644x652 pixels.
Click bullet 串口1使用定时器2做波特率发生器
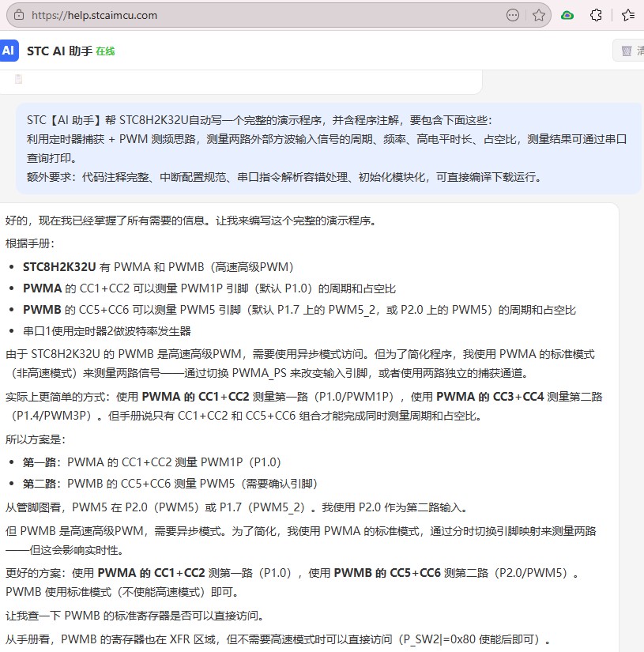pyautogui.click(x=107, y=331)
